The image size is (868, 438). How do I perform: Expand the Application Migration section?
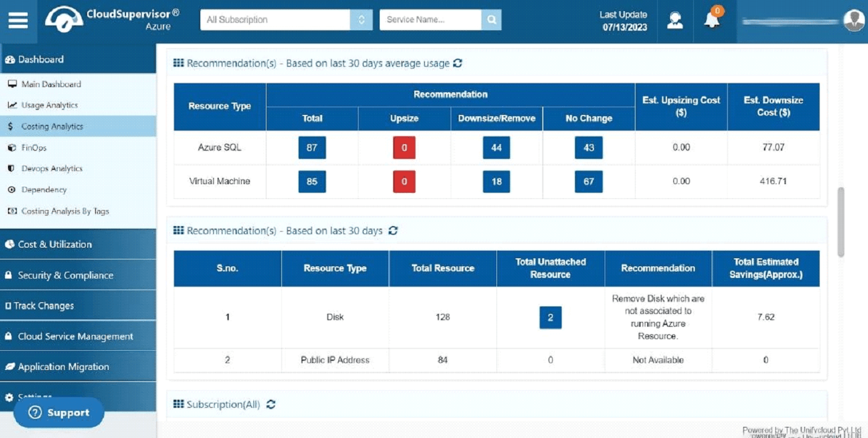pos(78,366)
